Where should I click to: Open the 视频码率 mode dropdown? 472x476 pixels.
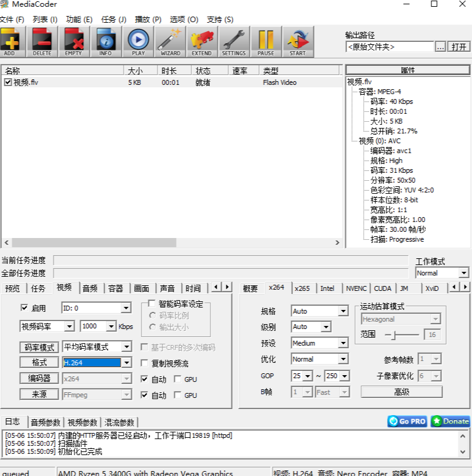tap(70, 327)
